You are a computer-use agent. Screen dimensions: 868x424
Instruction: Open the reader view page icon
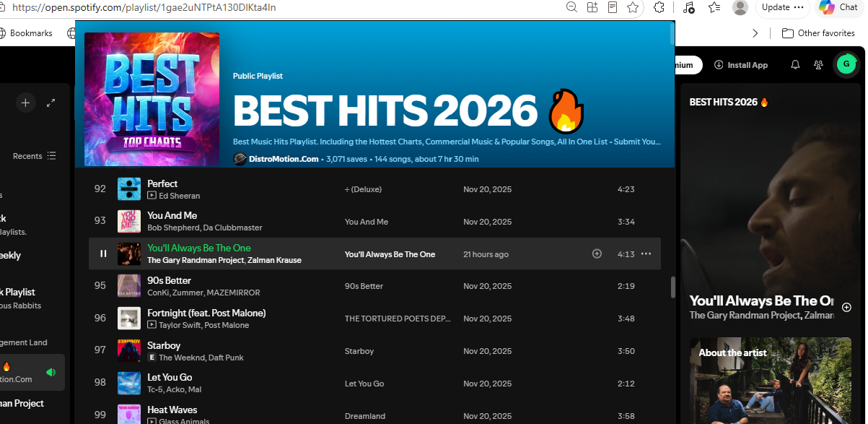(x=613, y=7)
